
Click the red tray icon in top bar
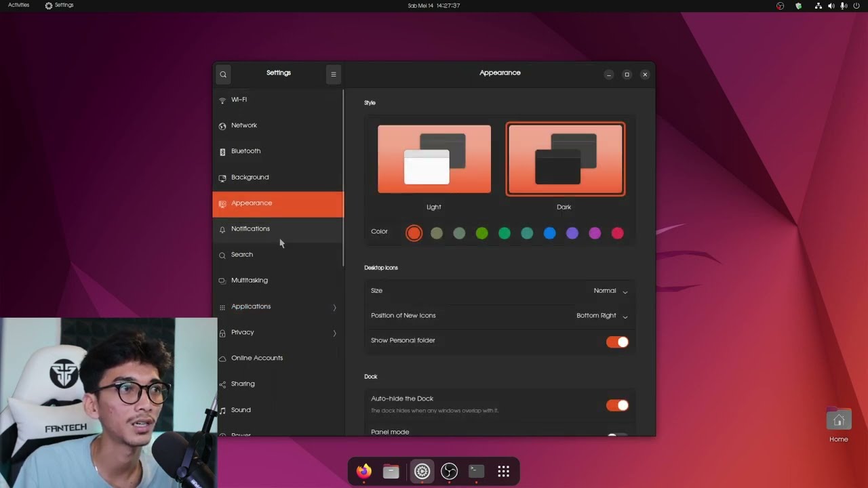coord(781,5)
